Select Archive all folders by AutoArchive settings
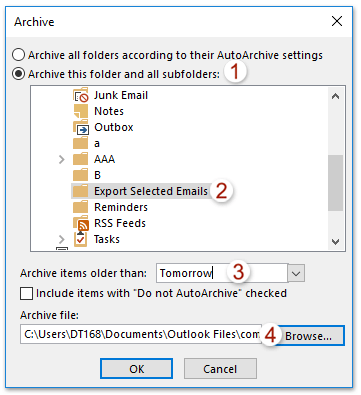 point(18,55)
